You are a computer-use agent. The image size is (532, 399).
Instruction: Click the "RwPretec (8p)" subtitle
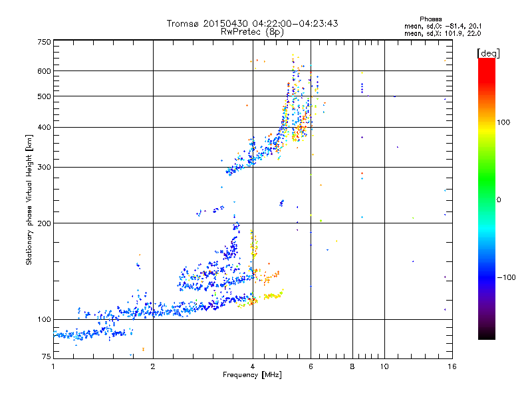click(252, 32)
